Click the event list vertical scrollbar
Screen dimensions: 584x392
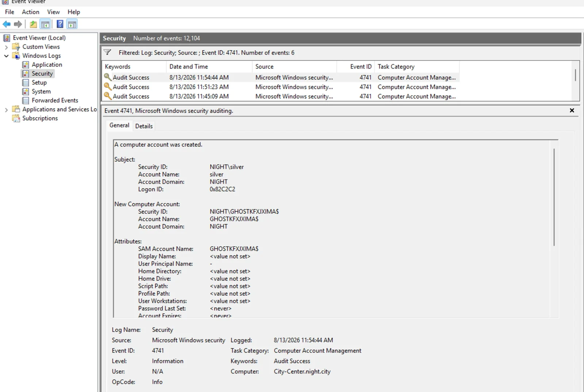tap(575, 75)
